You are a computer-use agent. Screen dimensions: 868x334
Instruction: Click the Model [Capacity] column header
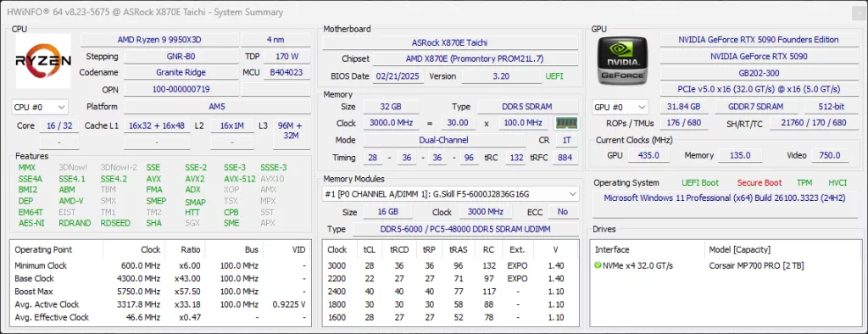tap(739, 250)
